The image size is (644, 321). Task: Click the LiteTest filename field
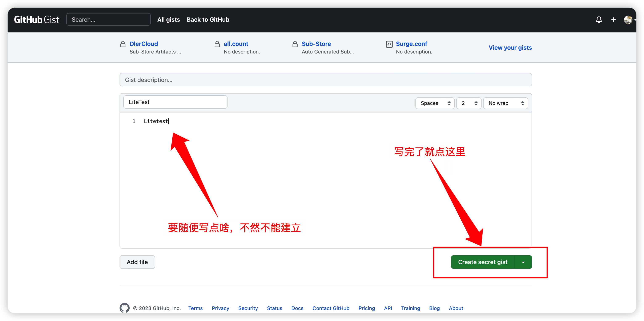point(175,102)
